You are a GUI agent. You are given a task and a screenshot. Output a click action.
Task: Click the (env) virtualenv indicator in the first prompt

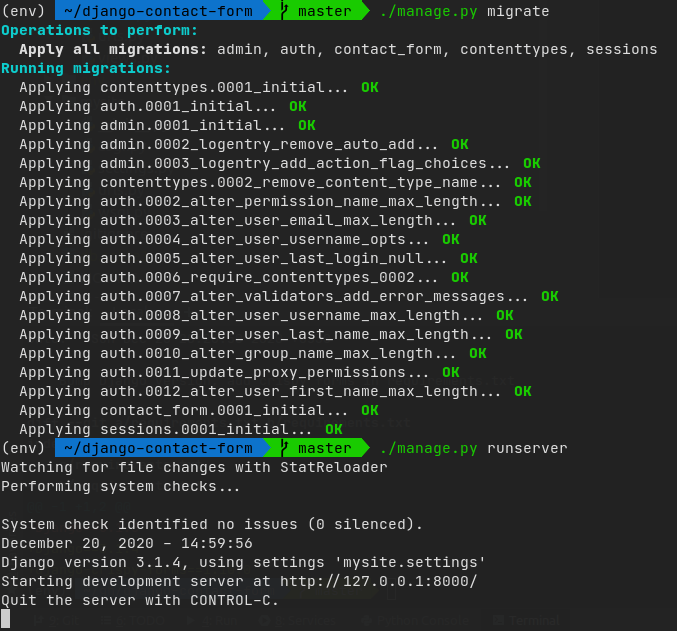tap(23, 11)
